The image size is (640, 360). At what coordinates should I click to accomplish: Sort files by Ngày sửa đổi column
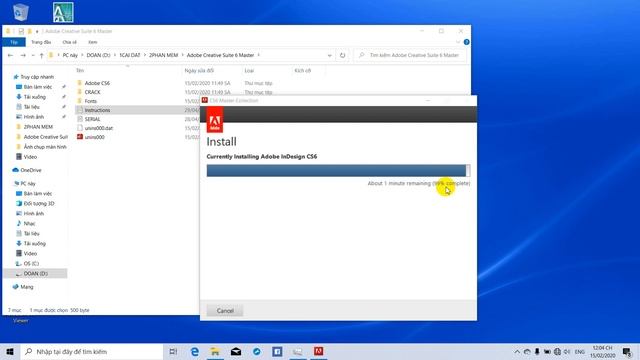(199, 71)
